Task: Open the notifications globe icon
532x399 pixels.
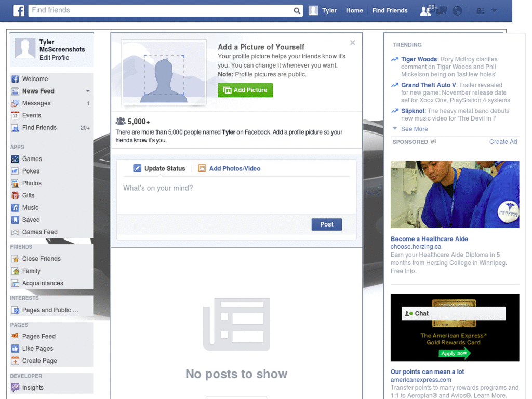Action: [457, 11]
